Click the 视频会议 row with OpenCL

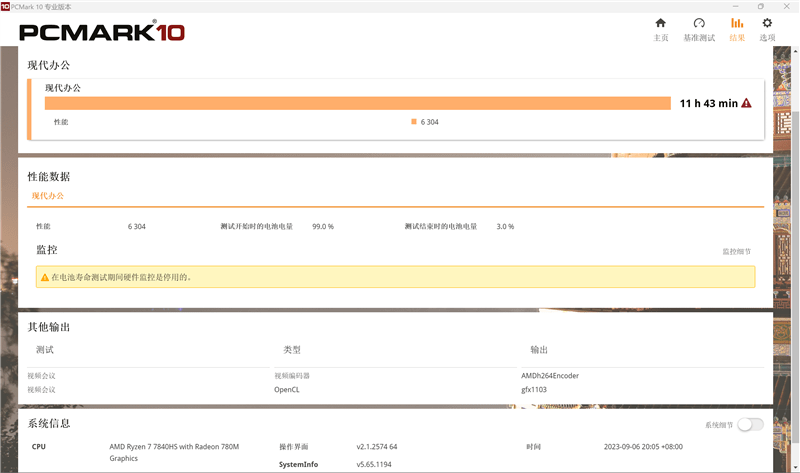41,389
